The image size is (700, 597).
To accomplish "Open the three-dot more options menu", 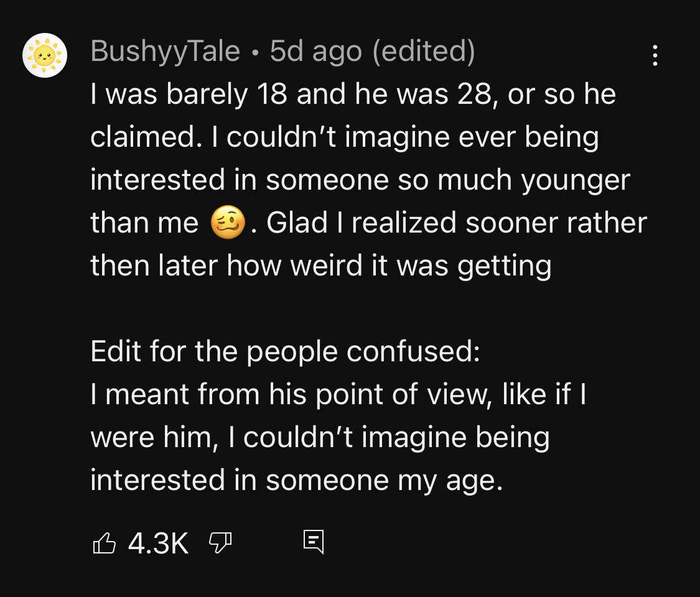I will tap(655, 55).
